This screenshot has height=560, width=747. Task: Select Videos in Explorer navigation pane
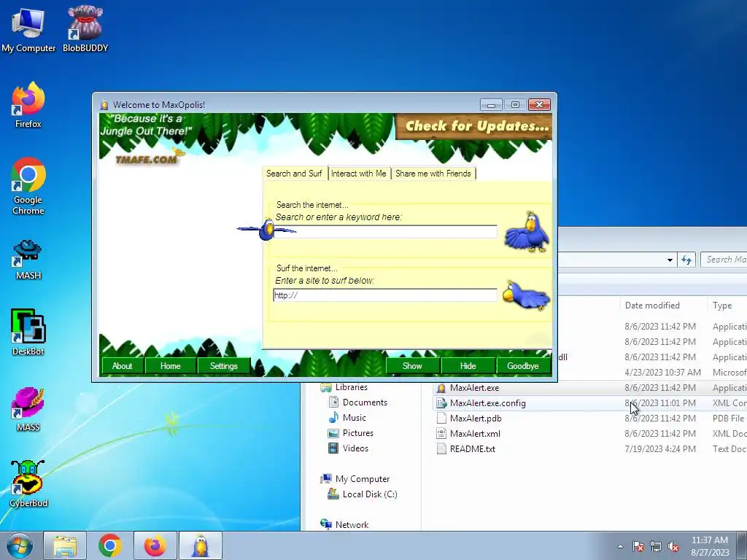[355, 448]
